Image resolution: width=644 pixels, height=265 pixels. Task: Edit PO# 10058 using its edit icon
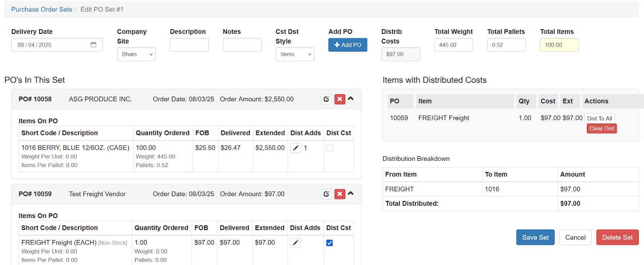pyautogui.click(x=326, y=99)
